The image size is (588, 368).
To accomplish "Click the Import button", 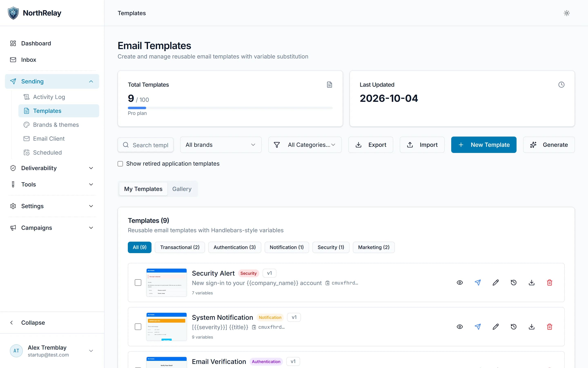I will pos(422,145).
